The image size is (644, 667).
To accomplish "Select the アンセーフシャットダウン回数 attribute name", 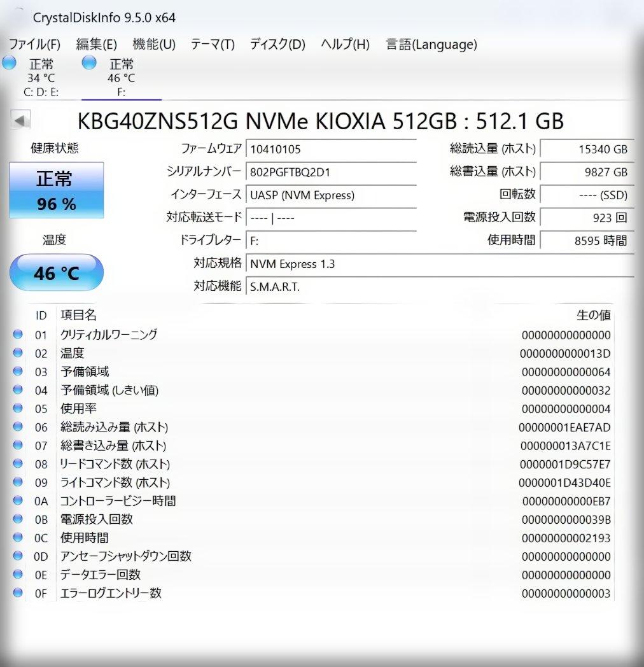I will coord(126,556).
